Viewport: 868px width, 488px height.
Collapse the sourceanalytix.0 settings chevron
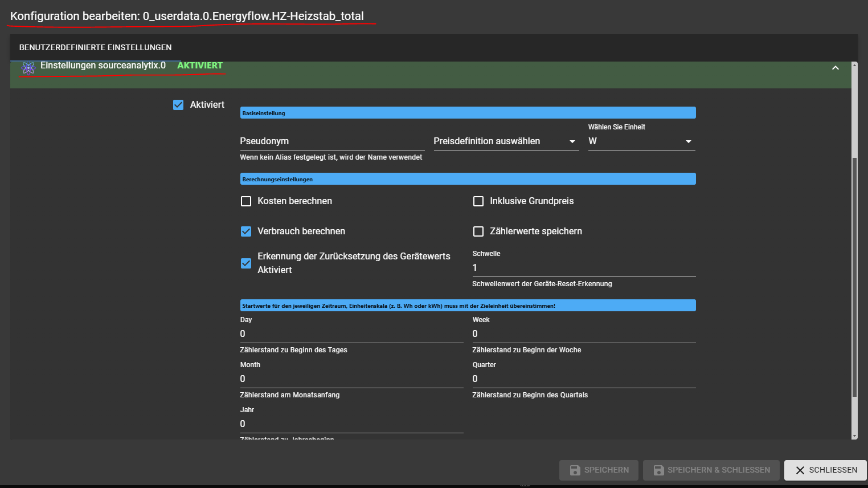(x=836, y=68)
